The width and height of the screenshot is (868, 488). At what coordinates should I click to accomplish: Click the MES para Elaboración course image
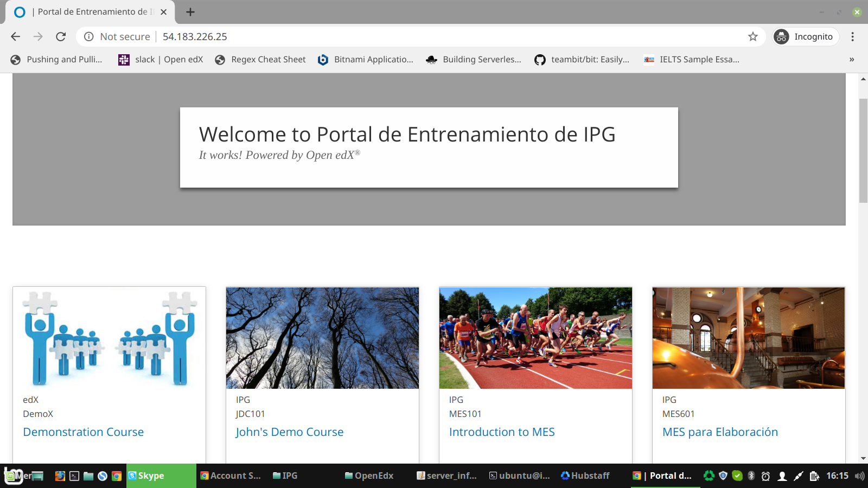pos(748,338)
